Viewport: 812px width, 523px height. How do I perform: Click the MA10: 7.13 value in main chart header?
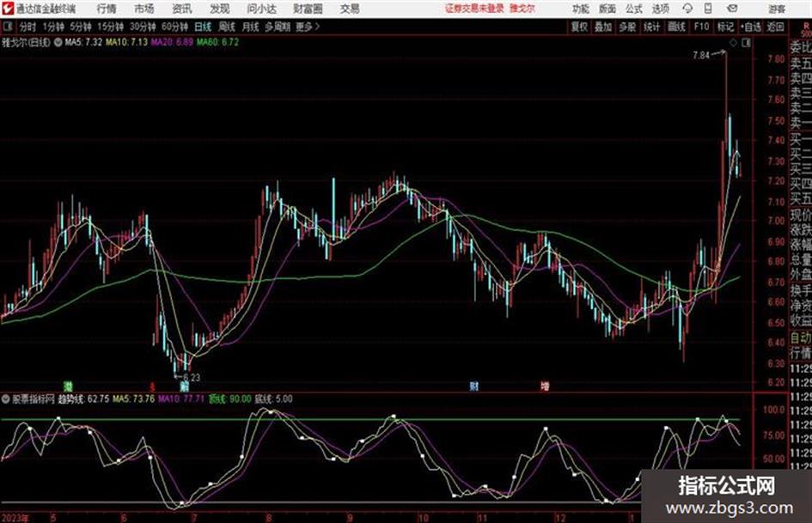(127, 42)
